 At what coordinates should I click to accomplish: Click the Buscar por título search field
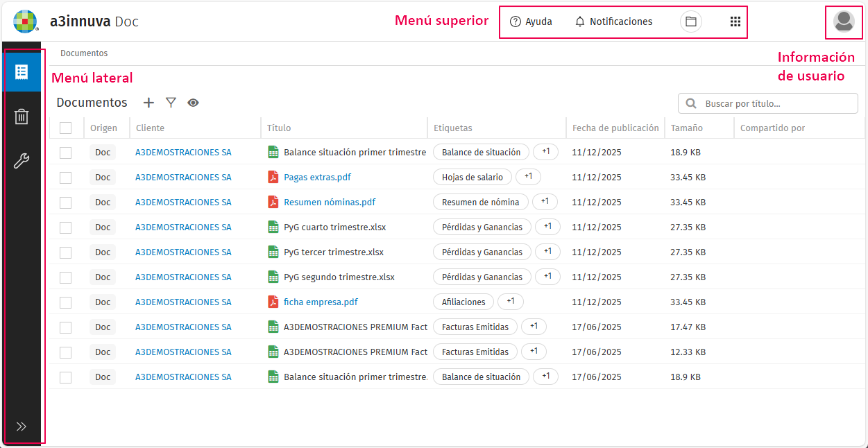click(768, 103)
